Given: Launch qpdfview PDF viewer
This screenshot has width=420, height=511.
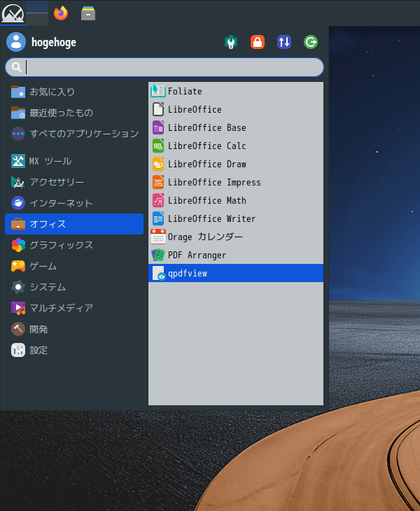Looking at the screenshot, I should pos(187,273).
